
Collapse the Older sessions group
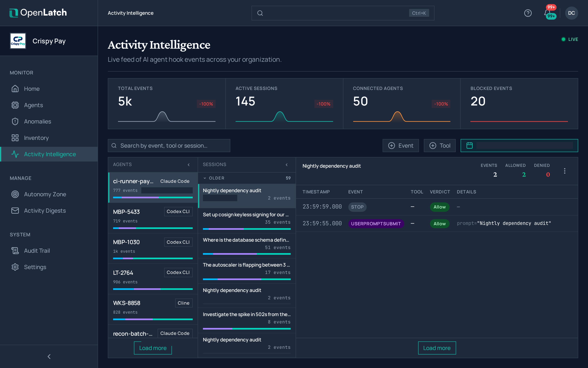[247, 178]
